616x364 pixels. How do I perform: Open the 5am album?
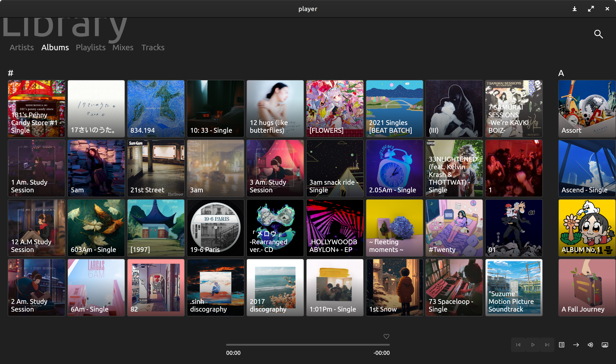(x=96, y=168)
